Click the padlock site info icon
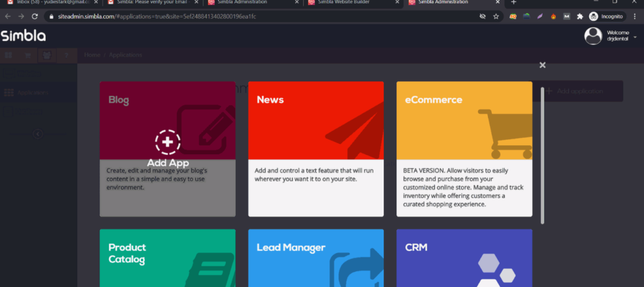Viewport: 644px width, 287px height. [x=52, y=16]
